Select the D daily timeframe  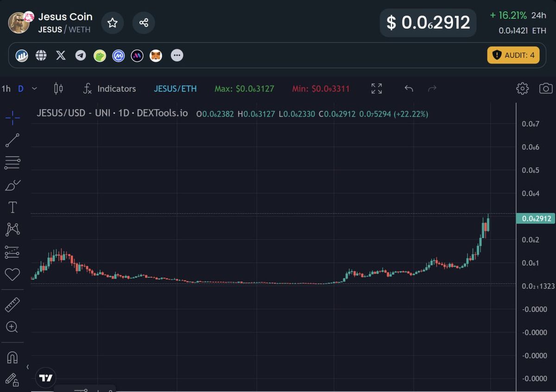coord(20,89)
